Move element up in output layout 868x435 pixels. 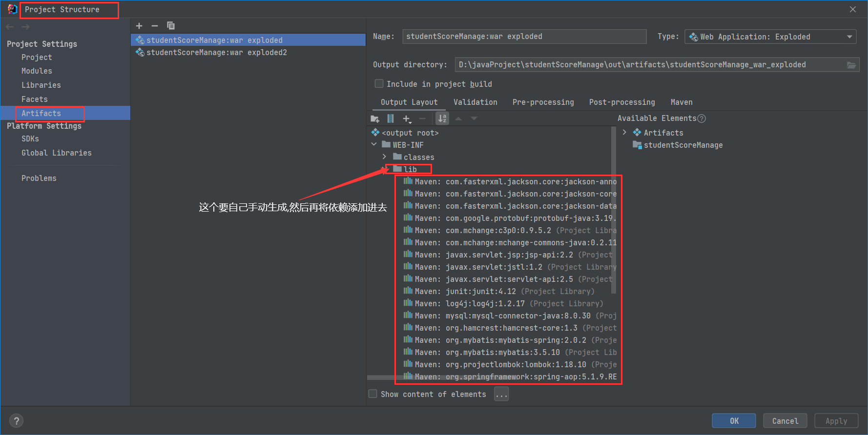pyautogui.click(x=458, y=119)
